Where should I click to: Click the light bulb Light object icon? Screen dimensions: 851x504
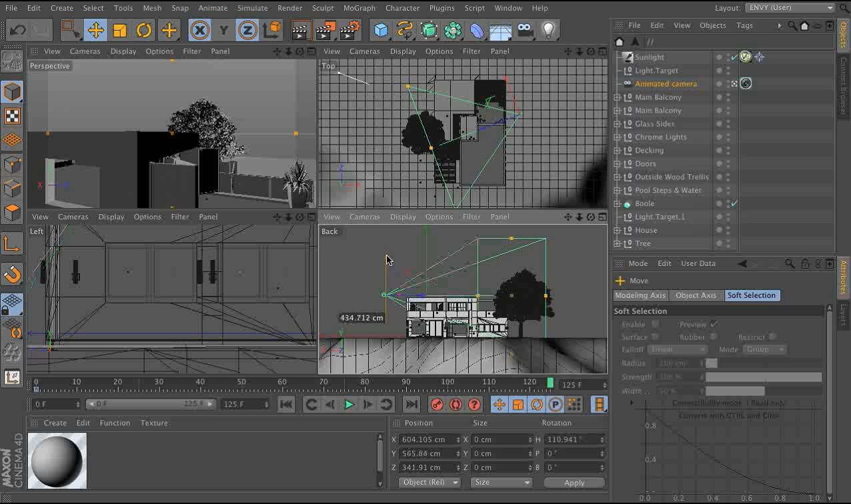click(x=548, y=30)
